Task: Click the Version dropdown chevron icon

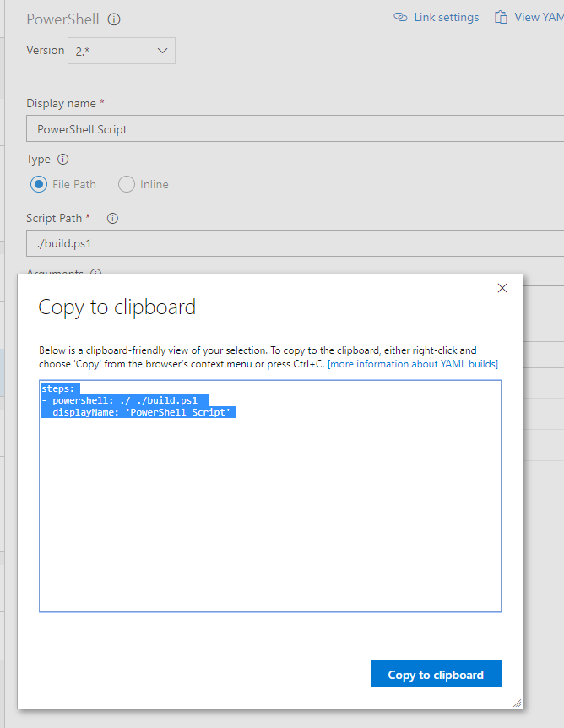Action: pos(164,51)
